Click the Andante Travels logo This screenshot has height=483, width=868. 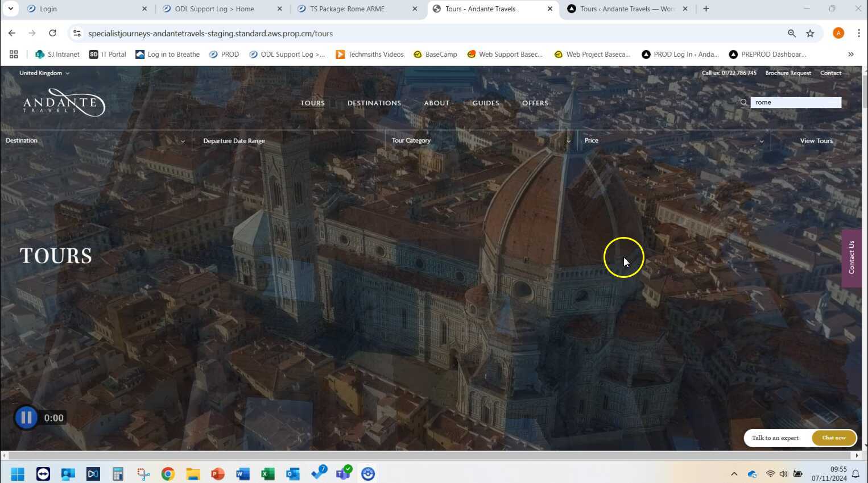point(64,103)
